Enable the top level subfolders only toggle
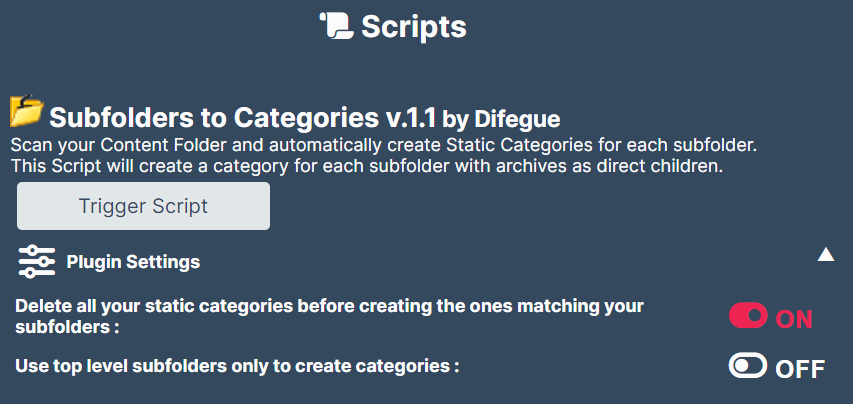Viewport: 853px width, 404px height. click(x=748, y=365)
